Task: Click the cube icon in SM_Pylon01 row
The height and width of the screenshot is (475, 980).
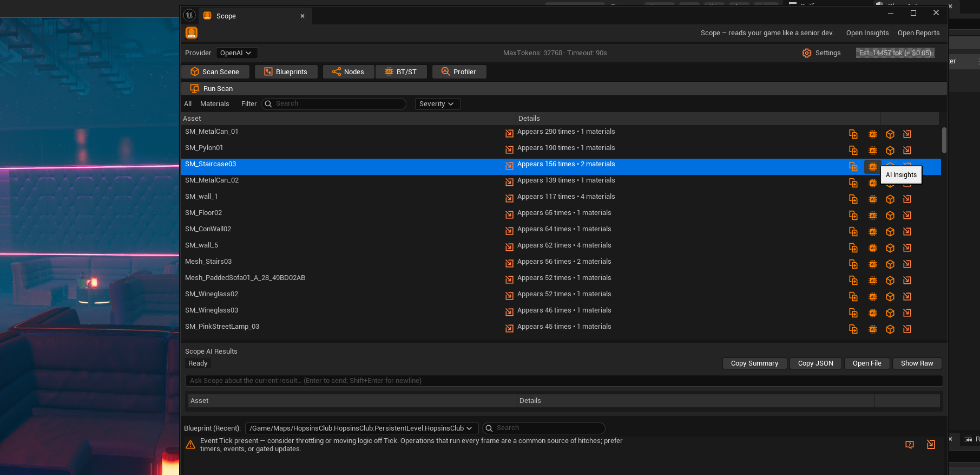Action: click(x=890, y=151)
